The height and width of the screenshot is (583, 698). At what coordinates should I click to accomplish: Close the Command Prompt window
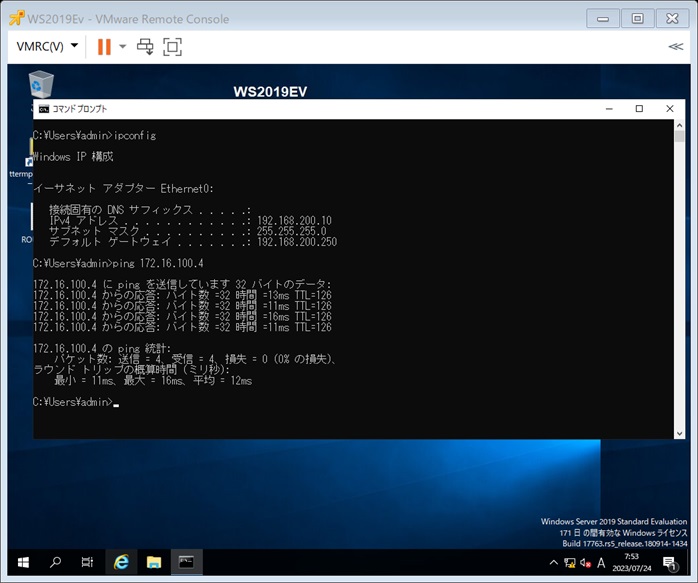670,109
